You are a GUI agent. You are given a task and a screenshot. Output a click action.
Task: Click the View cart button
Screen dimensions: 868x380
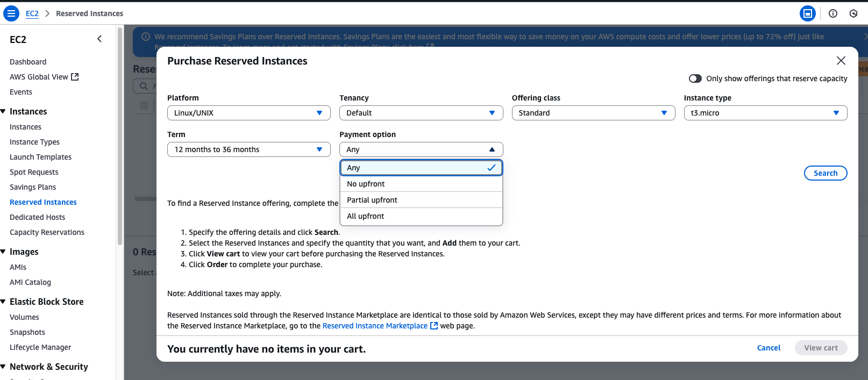[x=821, y=348]
